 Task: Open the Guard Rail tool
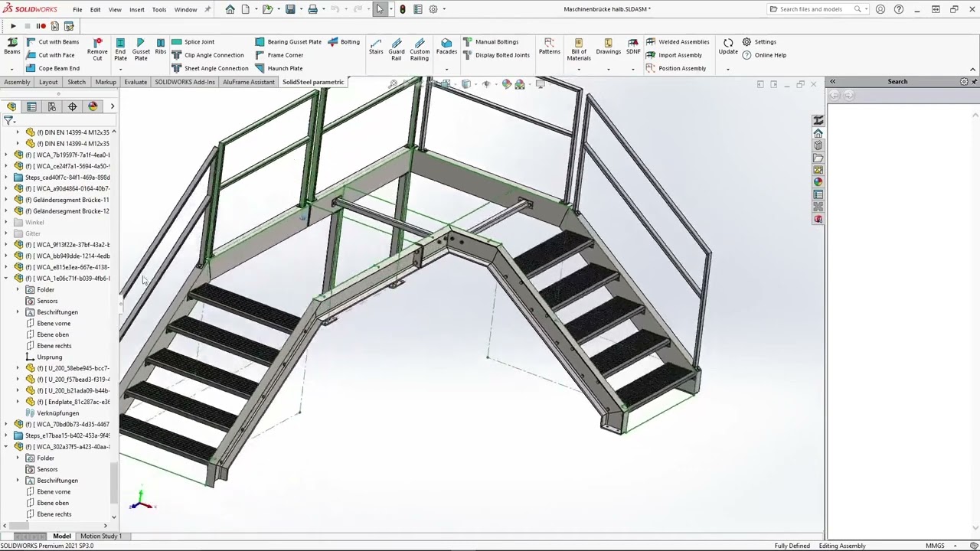(x=397, y=50)
